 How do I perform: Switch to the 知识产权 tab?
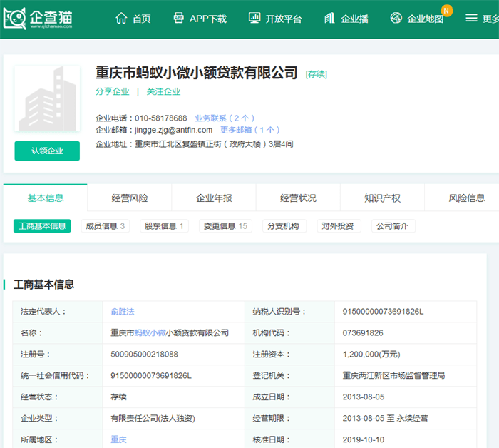point(382,198)
